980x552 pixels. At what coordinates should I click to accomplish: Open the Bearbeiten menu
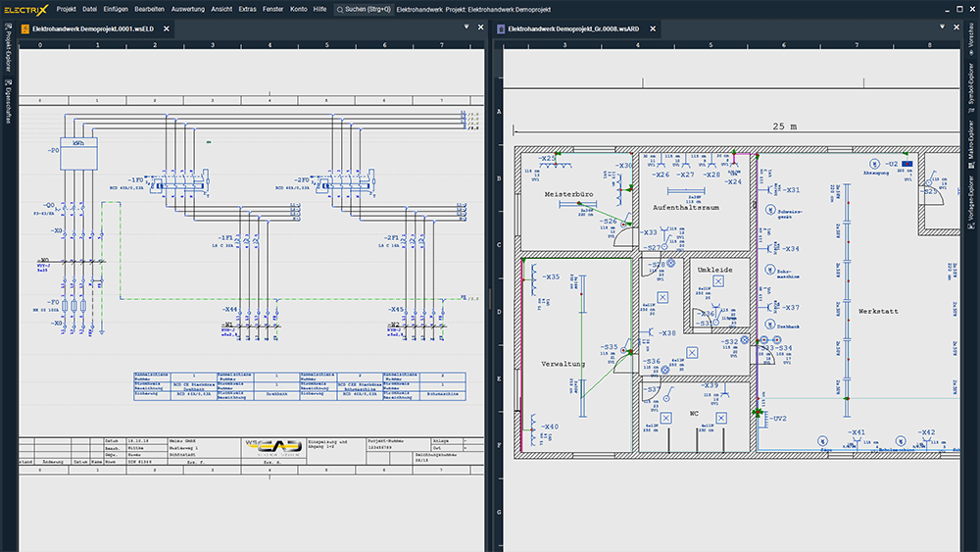click(x=149, y=10)
